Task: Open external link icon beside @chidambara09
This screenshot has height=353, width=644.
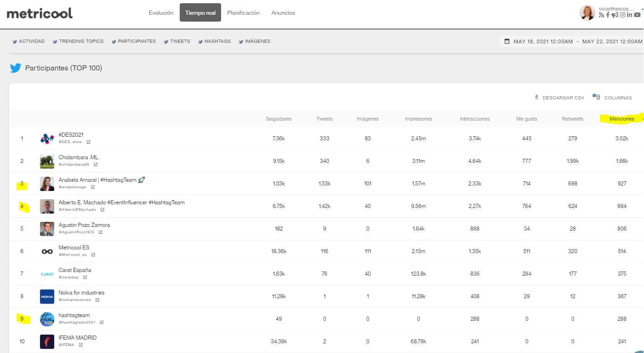Action: coord(96,164)
